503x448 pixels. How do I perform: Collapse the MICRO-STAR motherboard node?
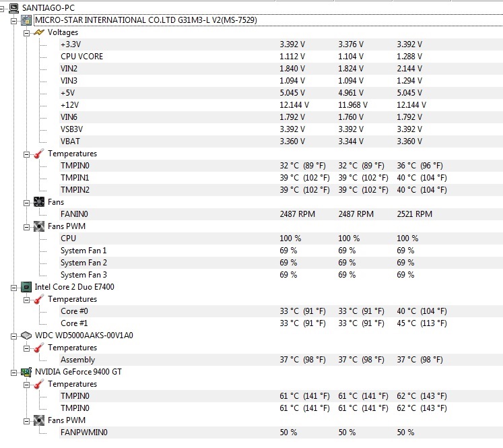coord(13,21)
